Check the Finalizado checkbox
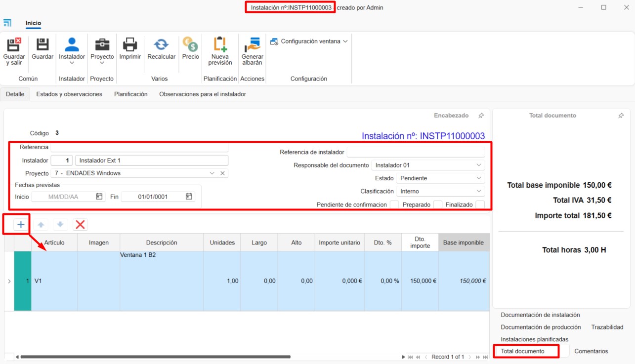Viewport: 635px width, 364px height. point(479,204)
